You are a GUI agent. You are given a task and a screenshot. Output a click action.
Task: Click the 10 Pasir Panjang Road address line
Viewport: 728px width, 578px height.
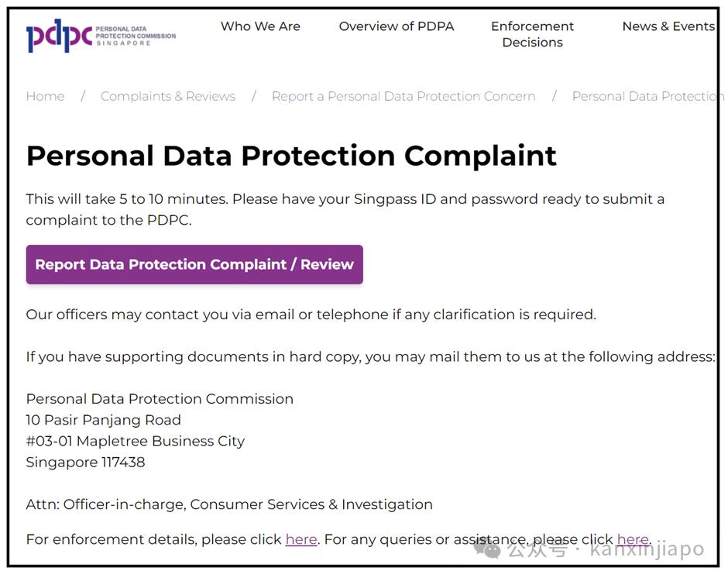104,420
